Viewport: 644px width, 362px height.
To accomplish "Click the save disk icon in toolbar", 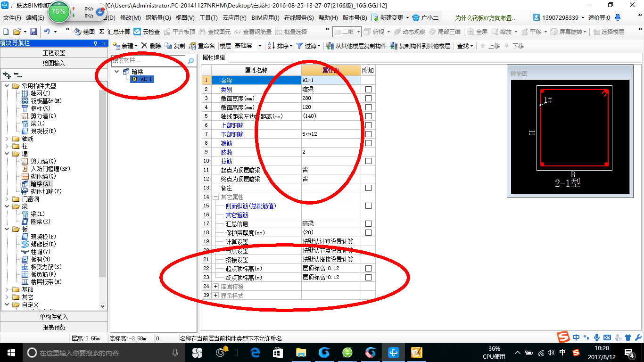I will tap(33, 32).
